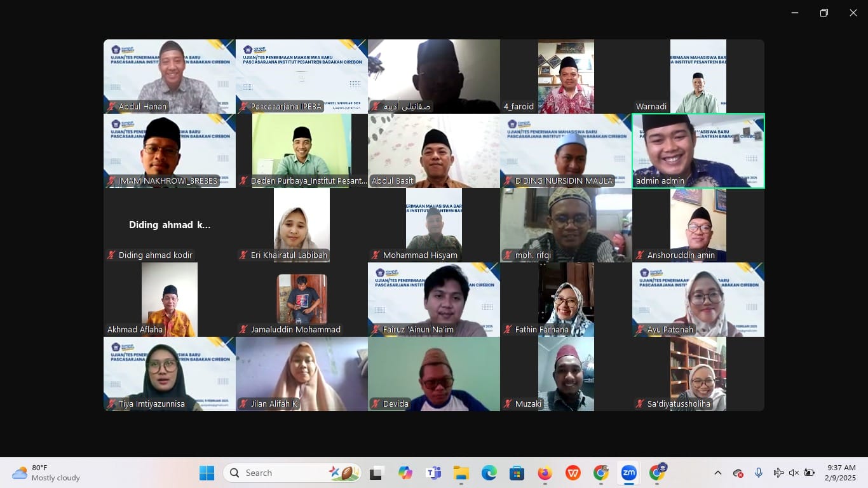The width and height of the screenshot is (868, 488).
Task: Click the Windows Start button
Action: [x=207, y=473]
